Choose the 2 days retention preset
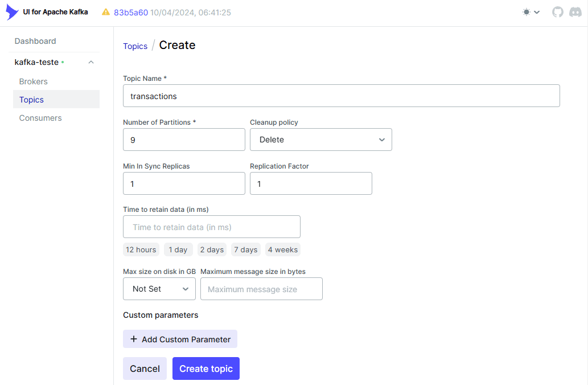The image size is (588, 385). tap(212, 249)
